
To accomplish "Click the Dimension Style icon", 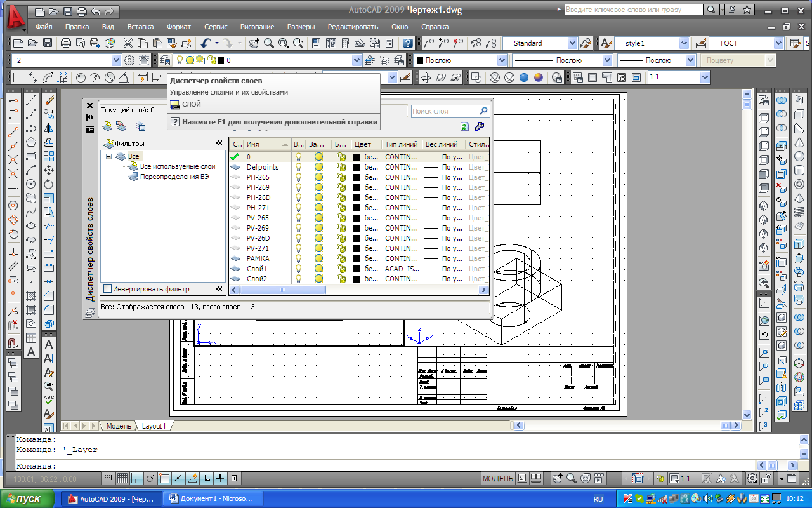I will [x=701, y=43].
